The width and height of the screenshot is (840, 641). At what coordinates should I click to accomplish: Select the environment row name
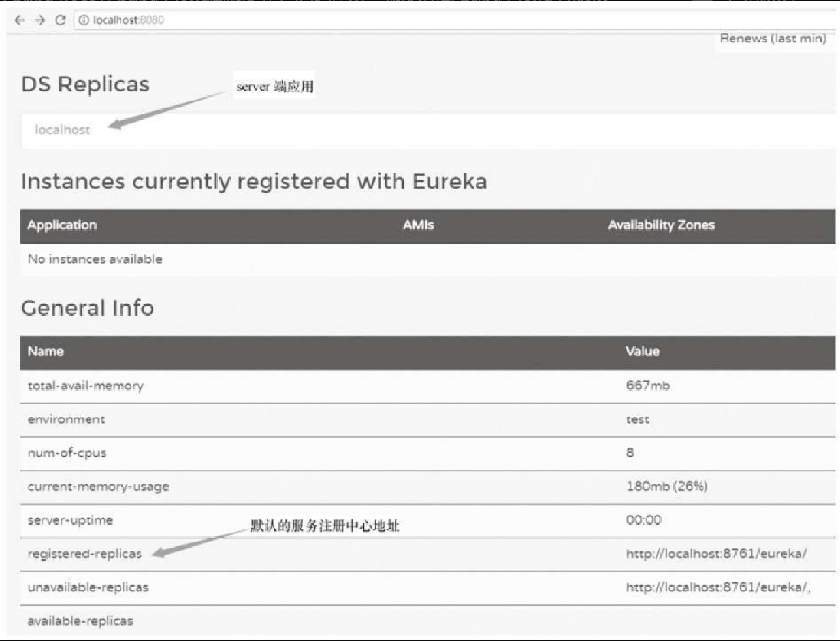tap(66, 419)
